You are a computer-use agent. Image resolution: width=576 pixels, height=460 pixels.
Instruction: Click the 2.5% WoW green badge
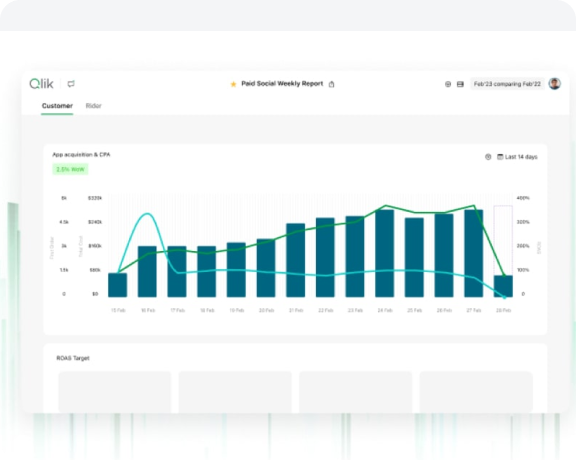coord(70,169)
